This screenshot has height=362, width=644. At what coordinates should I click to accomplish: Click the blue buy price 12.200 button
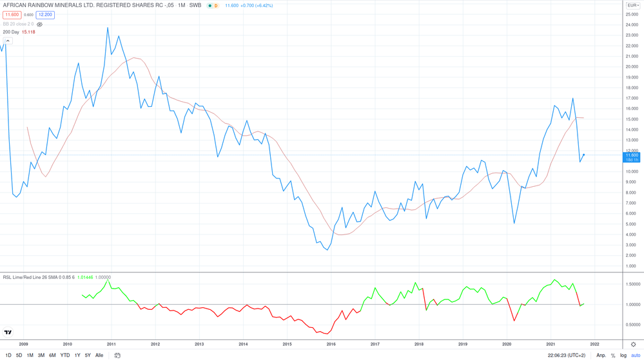tap(45, 15)
